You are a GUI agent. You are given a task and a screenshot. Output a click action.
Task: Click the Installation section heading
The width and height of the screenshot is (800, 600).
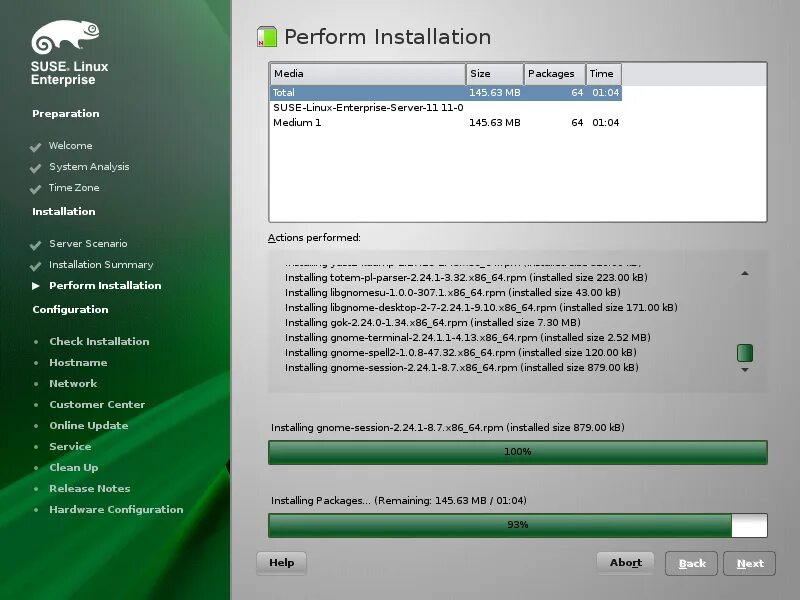pos(64,211)
